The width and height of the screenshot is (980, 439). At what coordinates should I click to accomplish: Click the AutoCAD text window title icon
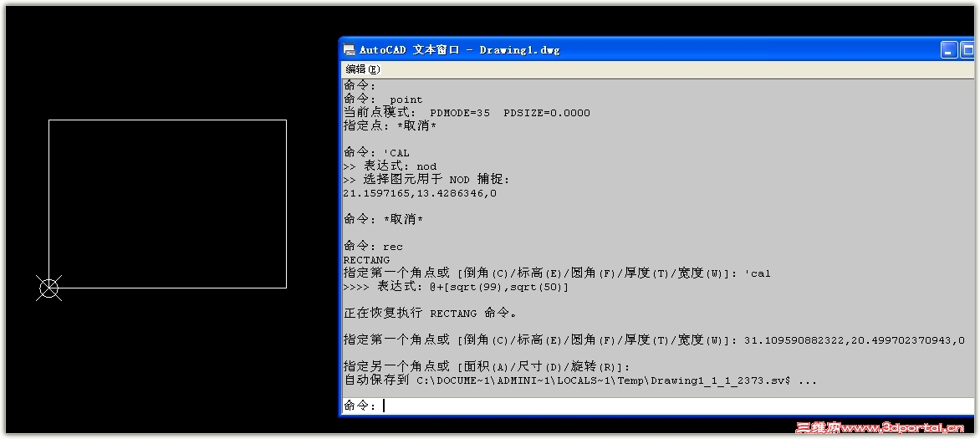point(350,49)
